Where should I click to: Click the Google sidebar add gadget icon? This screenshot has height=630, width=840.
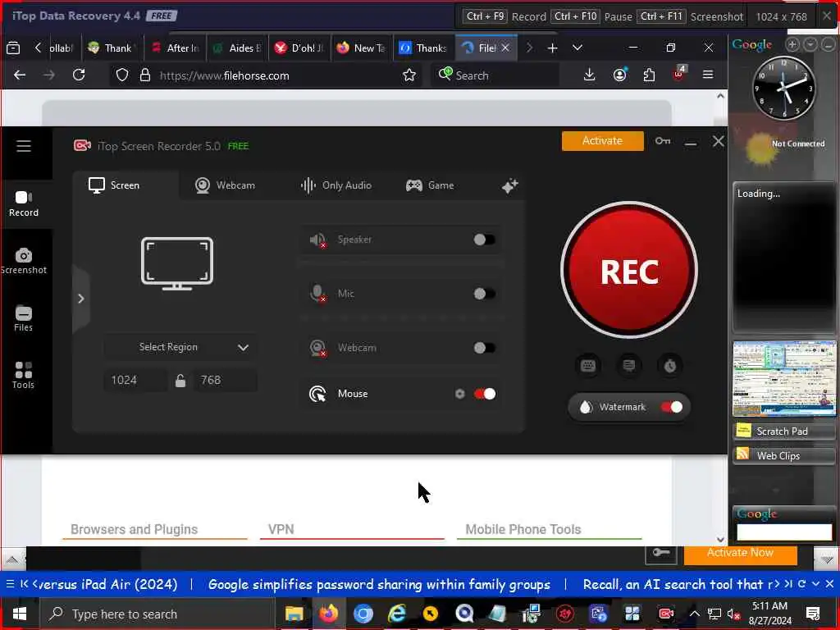(x=792, y=44)
